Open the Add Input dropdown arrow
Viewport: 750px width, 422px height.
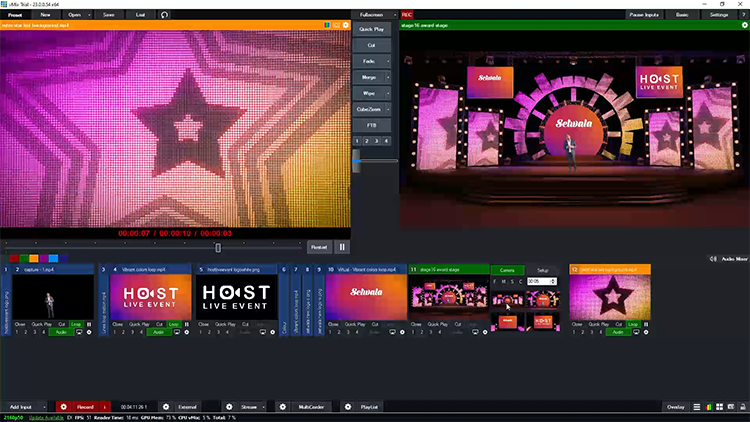[x=46, y=407]
